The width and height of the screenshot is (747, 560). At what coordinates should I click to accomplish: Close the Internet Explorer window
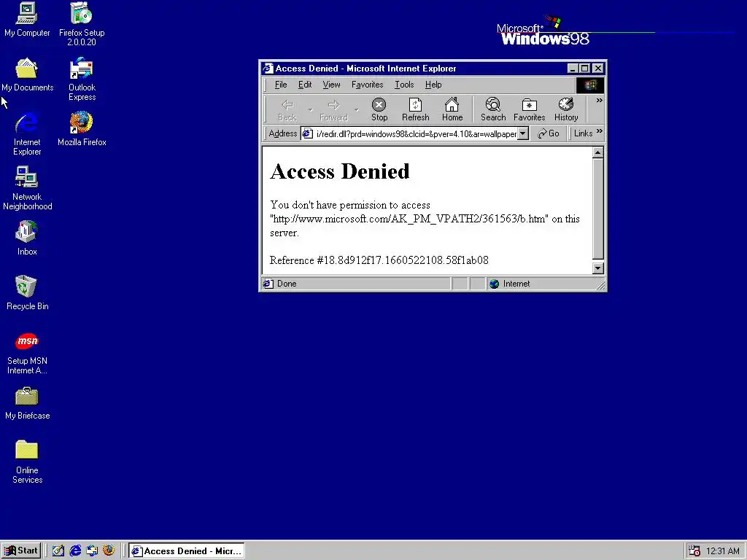click(598, 69)
